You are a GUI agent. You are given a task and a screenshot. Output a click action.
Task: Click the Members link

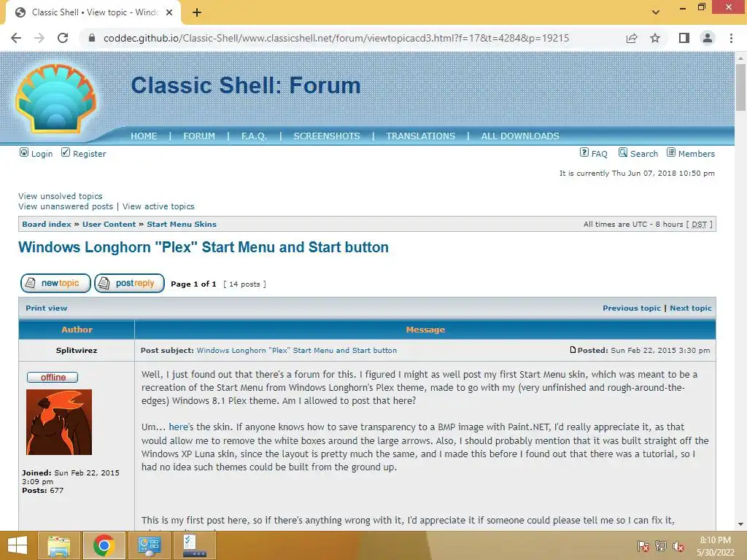[697, 154]
